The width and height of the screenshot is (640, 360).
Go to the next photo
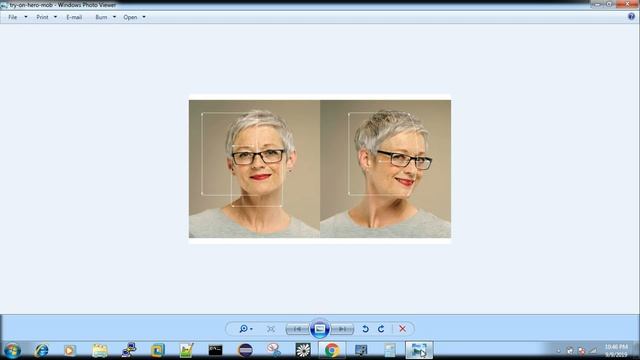tap(342, 329)
